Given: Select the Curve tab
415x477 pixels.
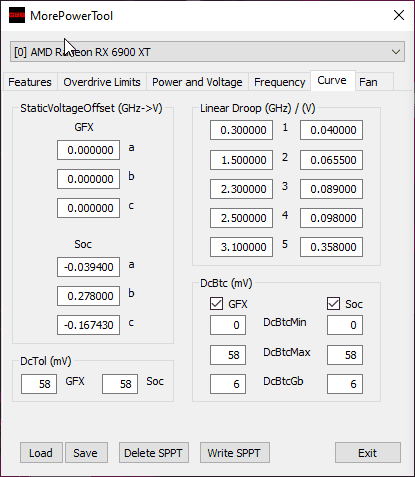Looking at the screenshot, I should [x=332, y=81].
